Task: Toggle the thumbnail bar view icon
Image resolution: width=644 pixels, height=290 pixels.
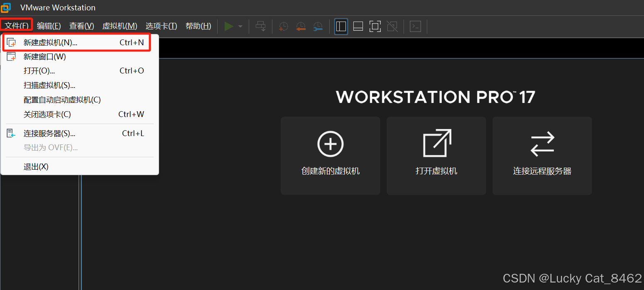Action: (x=358, y=27)
